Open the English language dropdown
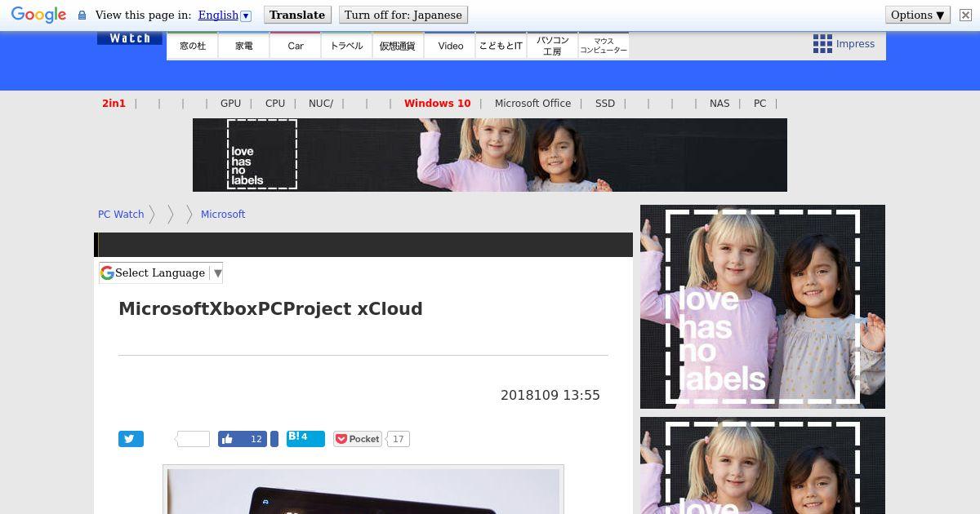 pos(225,15)
